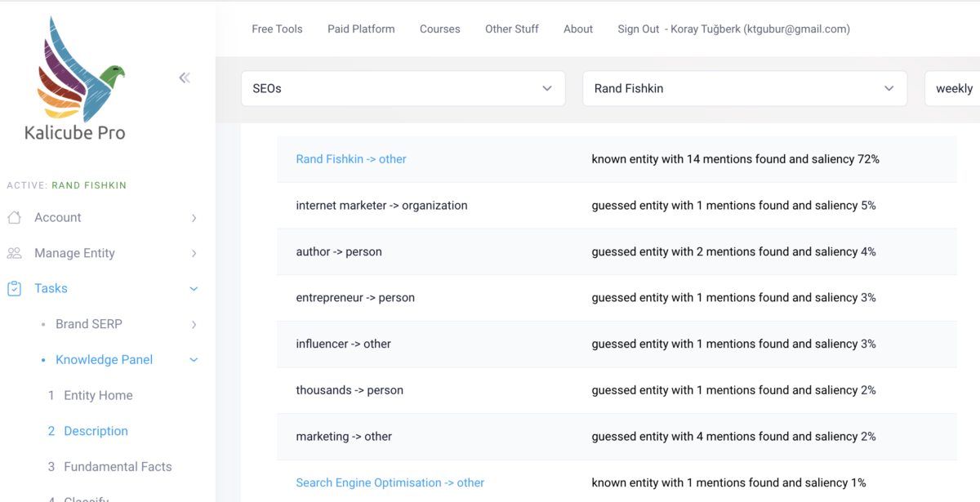The image size is (980, 502).
Task: Click 'internet marketer -> organization' row text
Action: click(x=381, y=206)
